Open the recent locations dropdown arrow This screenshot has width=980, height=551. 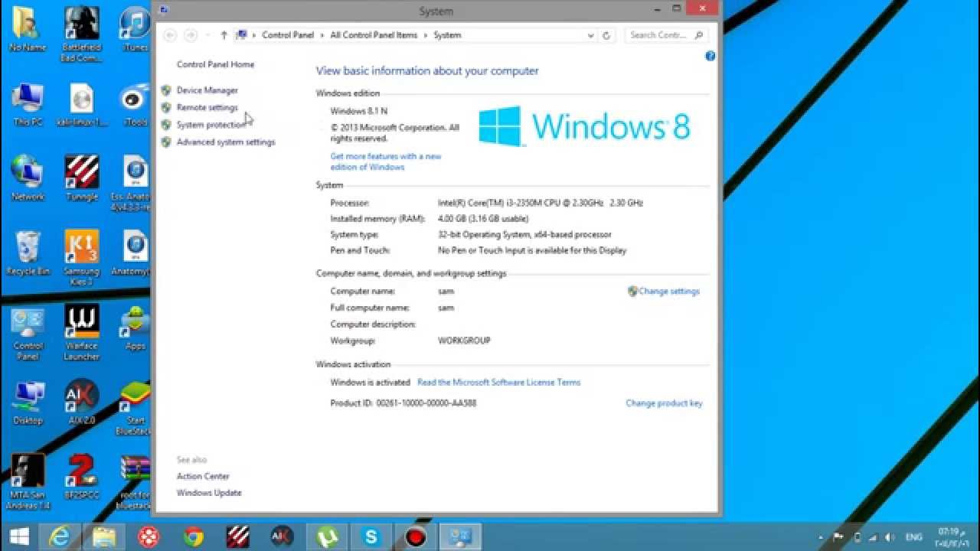point(207,35)
